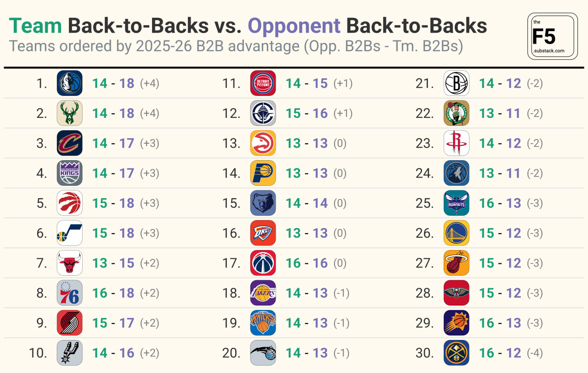The width and height of the screenshot is (588, 373).
Task: Click the Detroit Pistons logo
Action: pos(263,83)
